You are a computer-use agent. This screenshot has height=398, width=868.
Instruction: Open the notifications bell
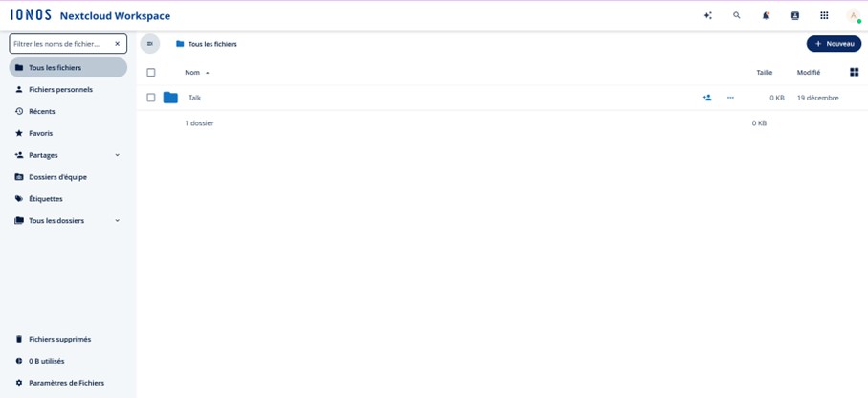766,15
